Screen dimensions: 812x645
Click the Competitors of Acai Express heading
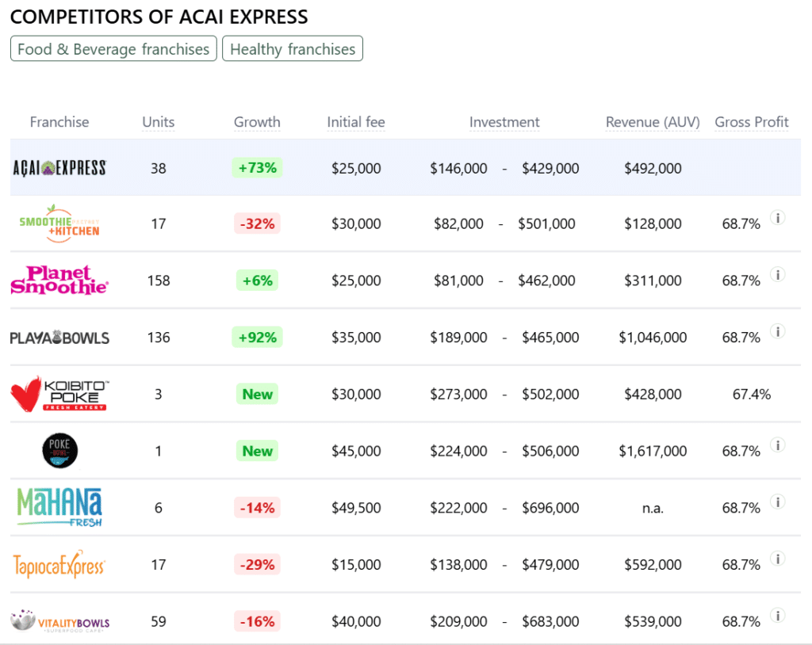pyautogui.click(x=159, y=17)
